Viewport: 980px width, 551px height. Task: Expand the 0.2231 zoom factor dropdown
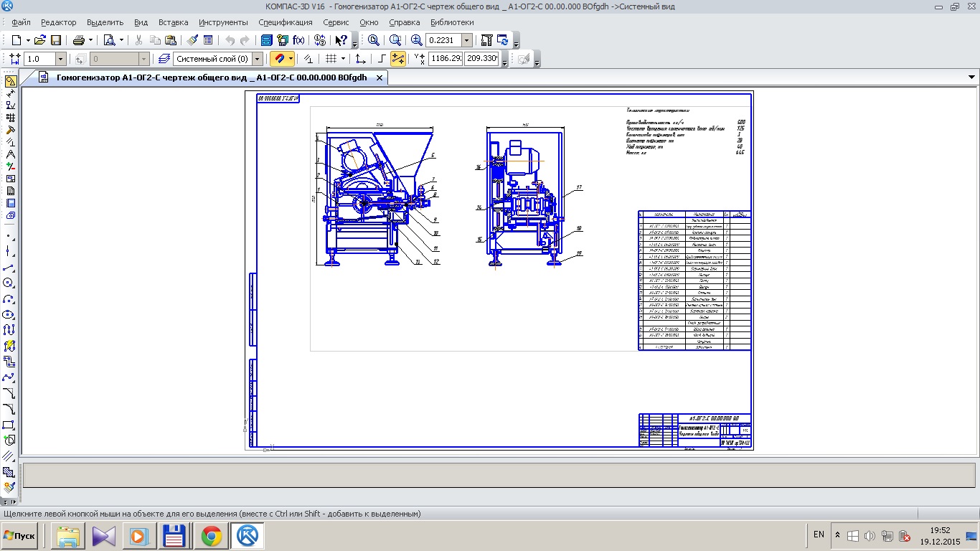click(x=467, y=40)
